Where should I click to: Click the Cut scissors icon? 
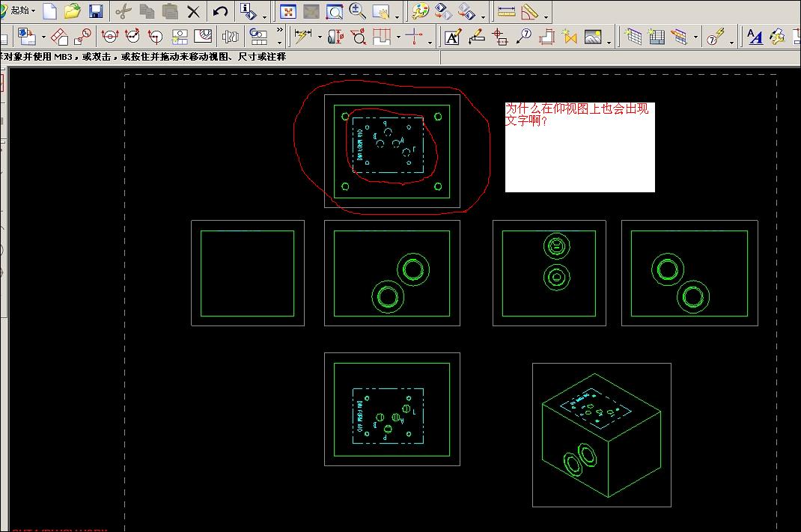pyautogui.click(x=123, y=10)
